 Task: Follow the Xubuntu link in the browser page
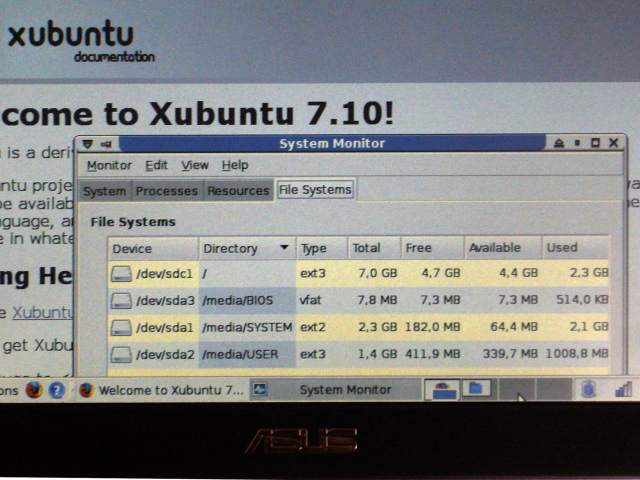42,313
